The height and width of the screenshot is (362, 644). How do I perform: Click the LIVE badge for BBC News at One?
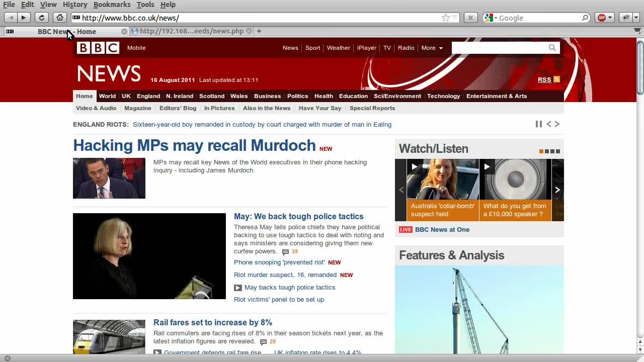(406, 230)
